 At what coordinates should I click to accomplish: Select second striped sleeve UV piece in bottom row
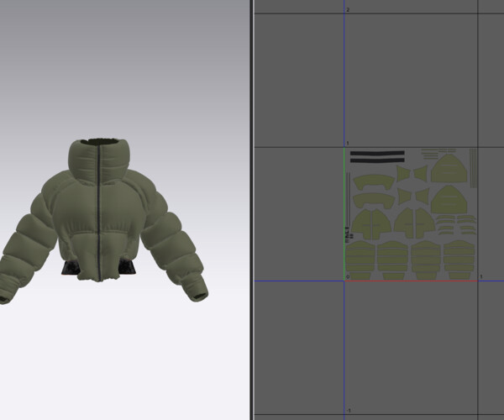pyautogui.click(x=393, y=260)
